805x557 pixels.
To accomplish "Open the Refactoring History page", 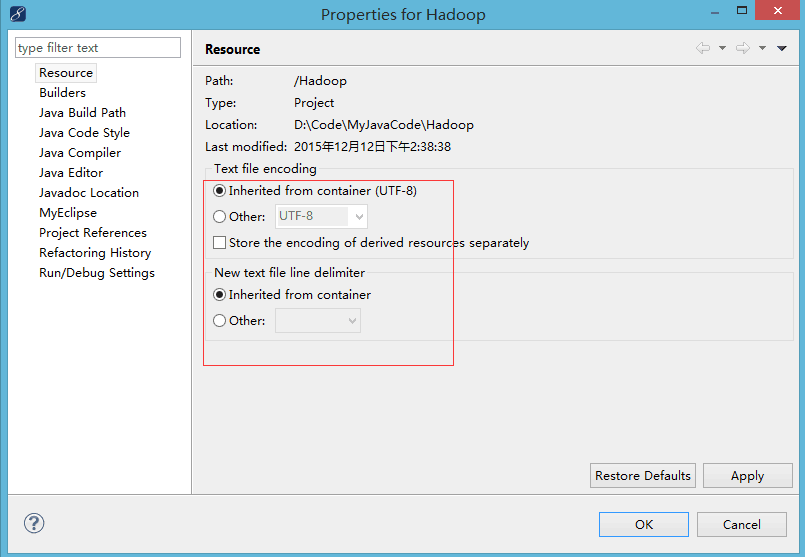I will coord(95,253).
